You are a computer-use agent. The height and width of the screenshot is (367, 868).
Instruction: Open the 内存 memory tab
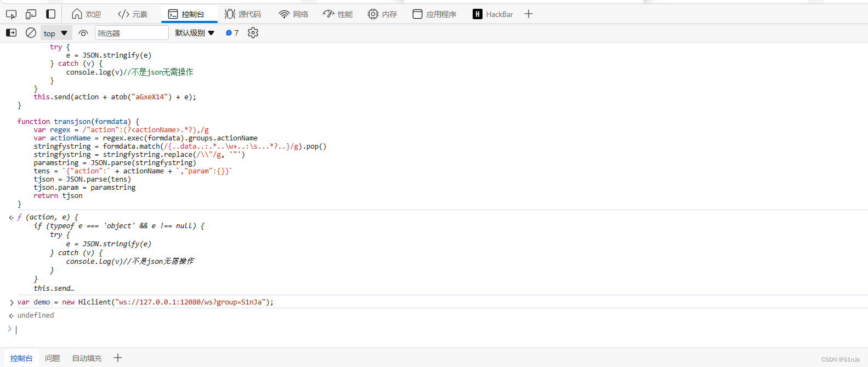pyautogui.click(x=382, y=14)
